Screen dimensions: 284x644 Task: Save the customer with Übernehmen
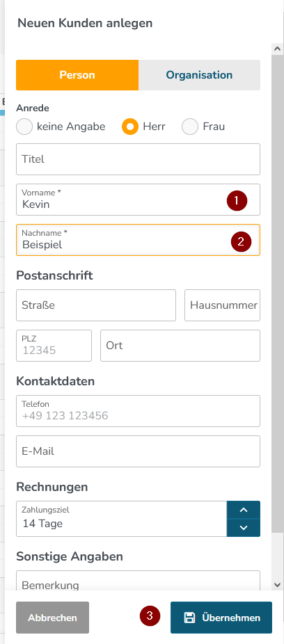tap(221, 618)
